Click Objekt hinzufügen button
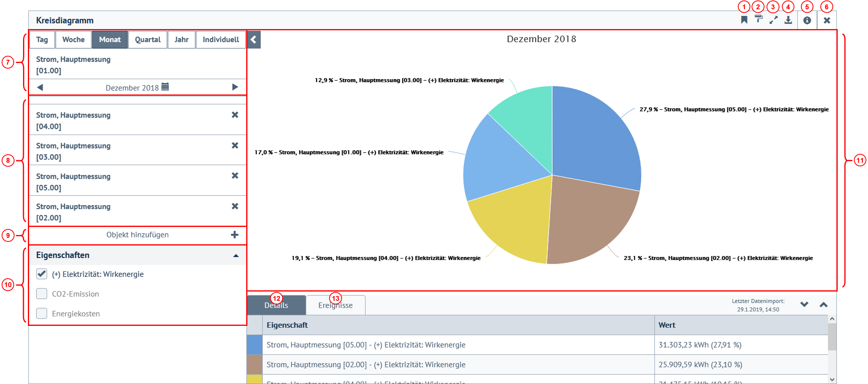The height and width of the screenshot is (384, 868). 137,235
